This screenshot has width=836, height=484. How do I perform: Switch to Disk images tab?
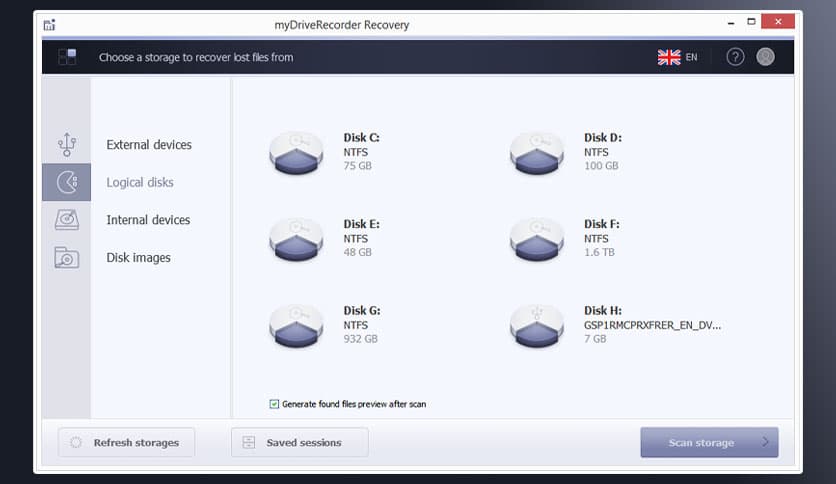click(x=139, y=257)
